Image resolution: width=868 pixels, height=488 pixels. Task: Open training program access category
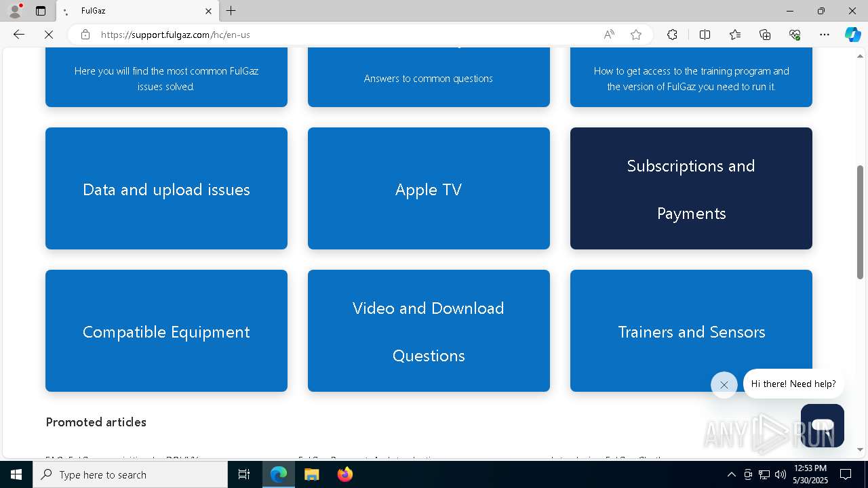[x=691, y=77]
